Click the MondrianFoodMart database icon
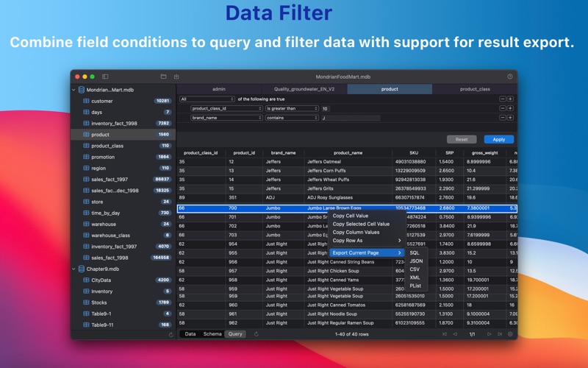This screenshot has width=588, height=368. (x=82, y=90)
